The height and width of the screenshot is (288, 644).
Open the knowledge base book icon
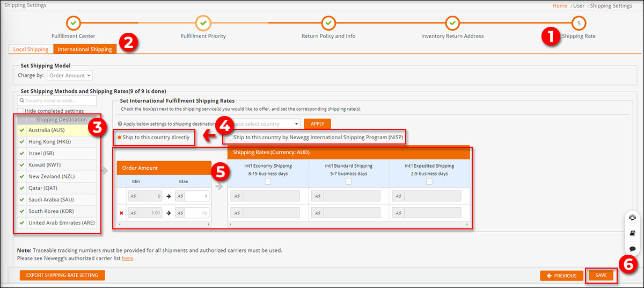click(632, 233)
